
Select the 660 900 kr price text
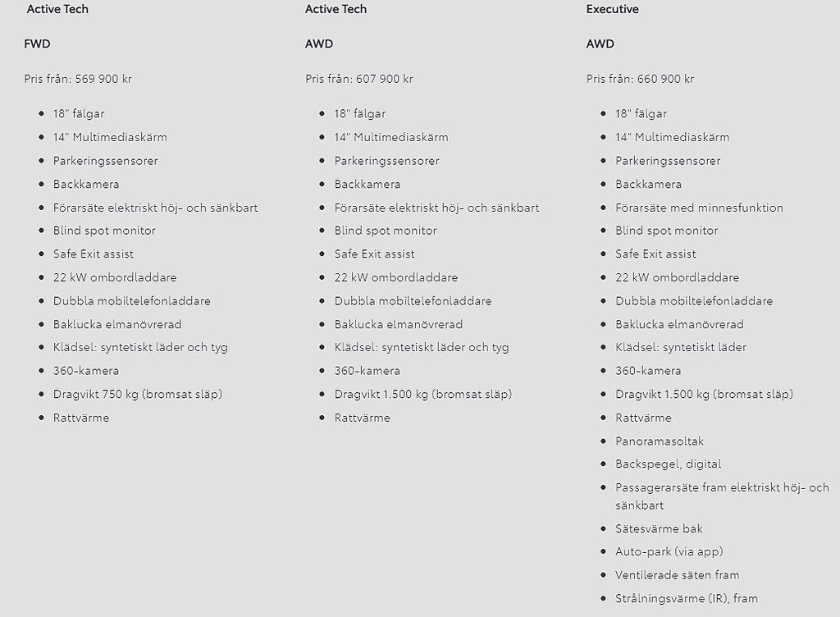click(665, 80)
